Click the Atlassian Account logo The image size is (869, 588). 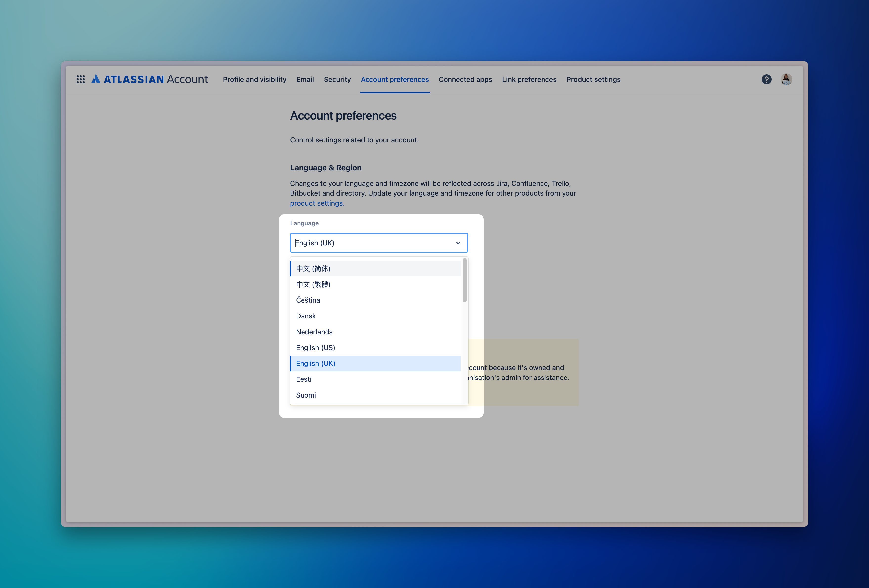pyautogui.click(x=150, y=79)
